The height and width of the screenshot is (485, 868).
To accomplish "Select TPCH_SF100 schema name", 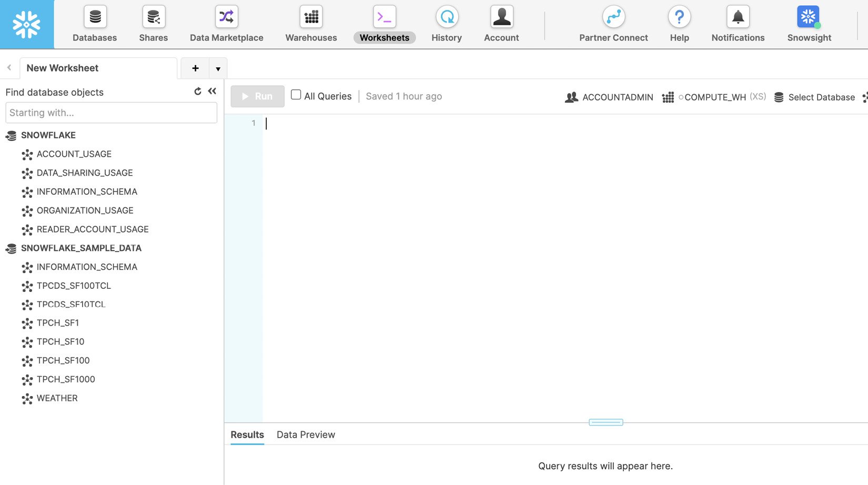I will pyautogui.click(x=63, y=361).
